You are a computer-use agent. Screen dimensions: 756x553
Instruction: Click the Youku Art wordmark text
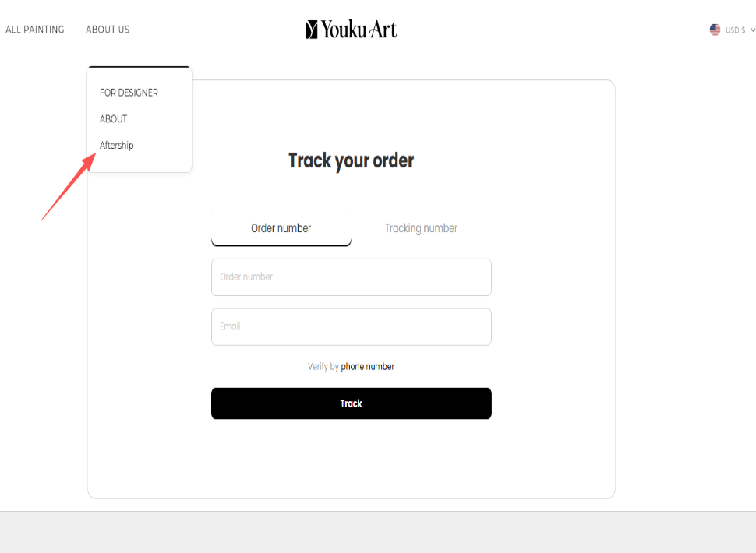point(359,30)
